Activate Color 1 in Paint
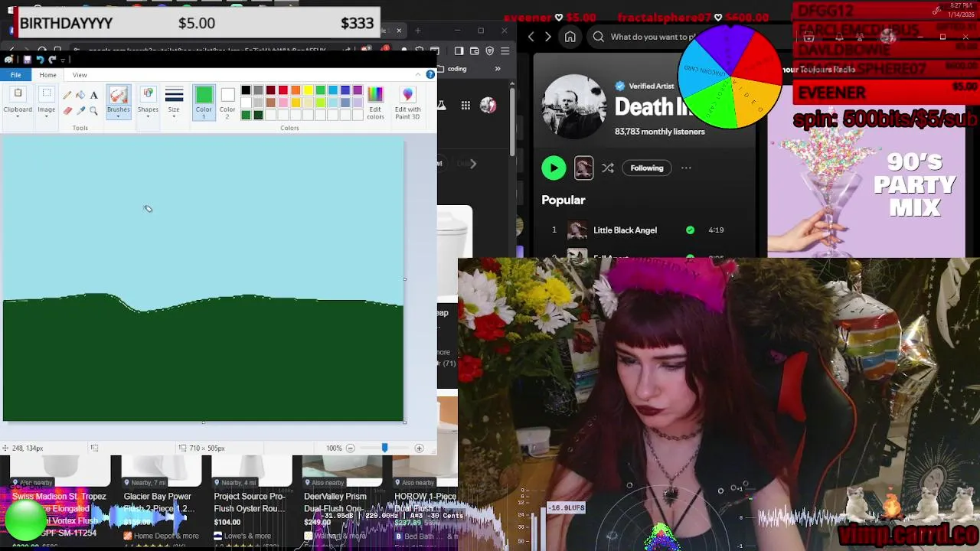Viewport: 980px width, 551px height. click(x=204, y=102)
